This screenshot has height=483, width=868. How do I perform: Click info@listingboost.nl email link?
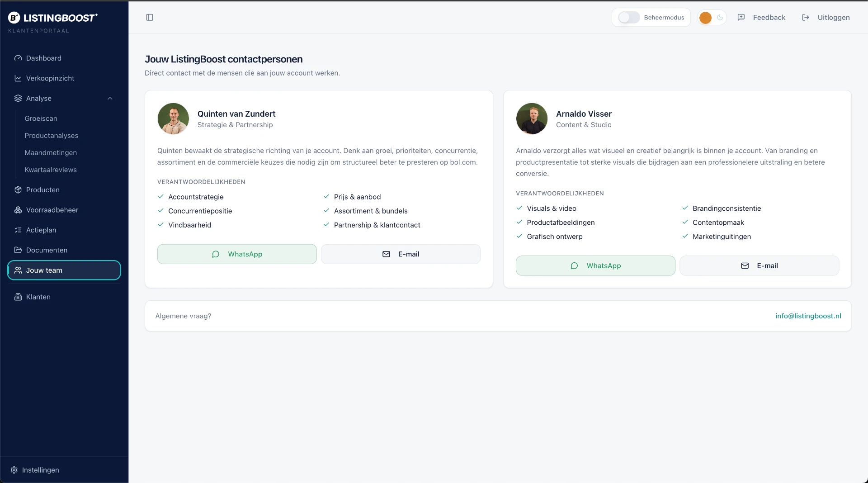coord(808,316)
